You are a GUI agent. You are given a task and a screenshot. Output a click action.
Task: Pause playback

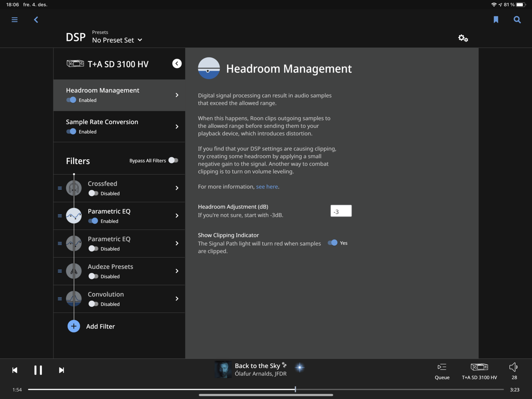38,370
